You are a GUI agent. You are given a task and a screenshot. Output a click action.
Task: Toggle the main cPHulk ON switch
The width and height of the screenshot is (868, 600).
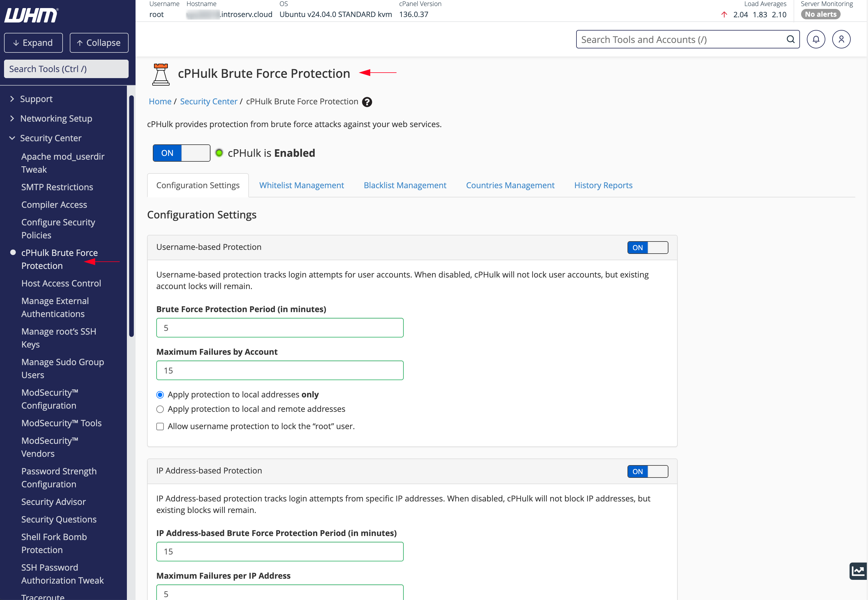(x=181, y=153)
